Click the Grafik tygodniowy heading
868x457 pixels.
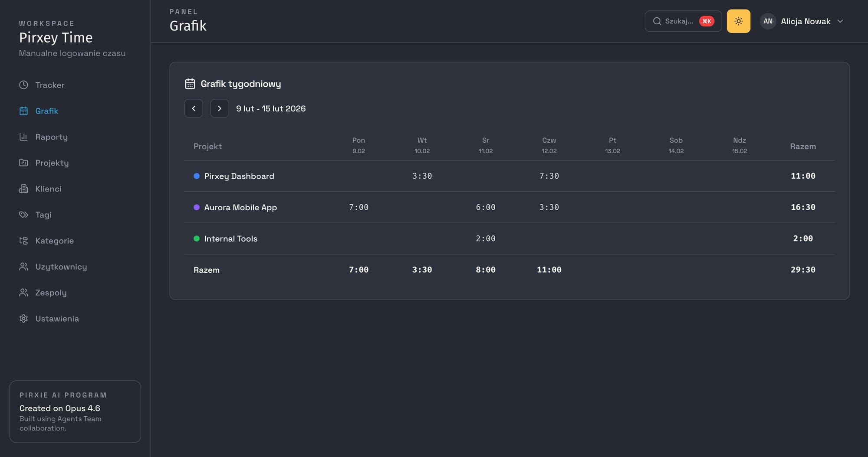(241, 84)
